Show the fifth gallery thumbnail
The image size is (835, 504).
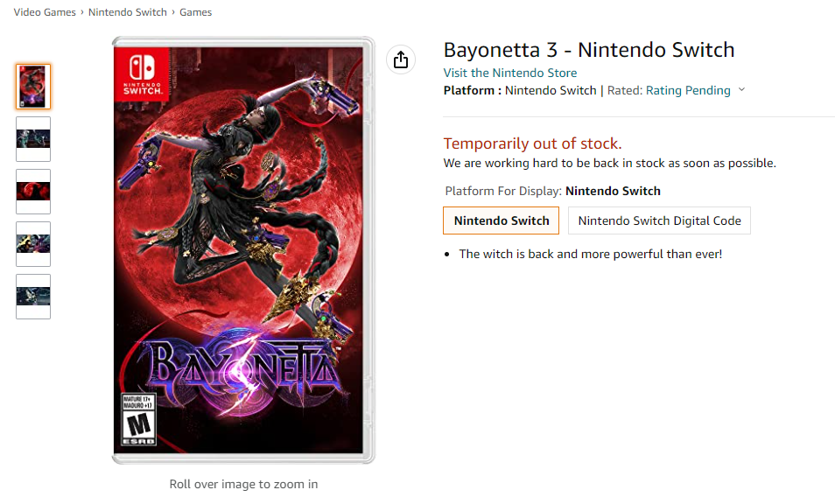[33, 297]
